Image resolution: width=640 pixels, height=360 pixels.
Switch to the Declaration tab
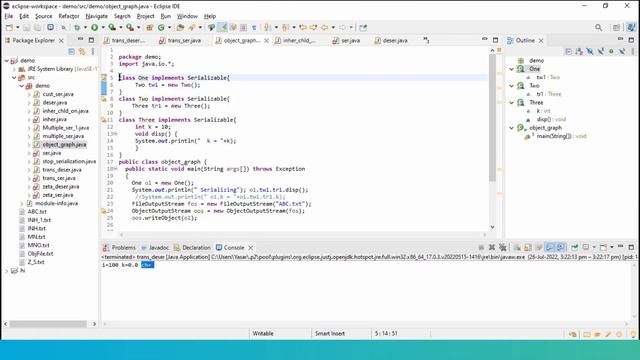tap(192, 247)
